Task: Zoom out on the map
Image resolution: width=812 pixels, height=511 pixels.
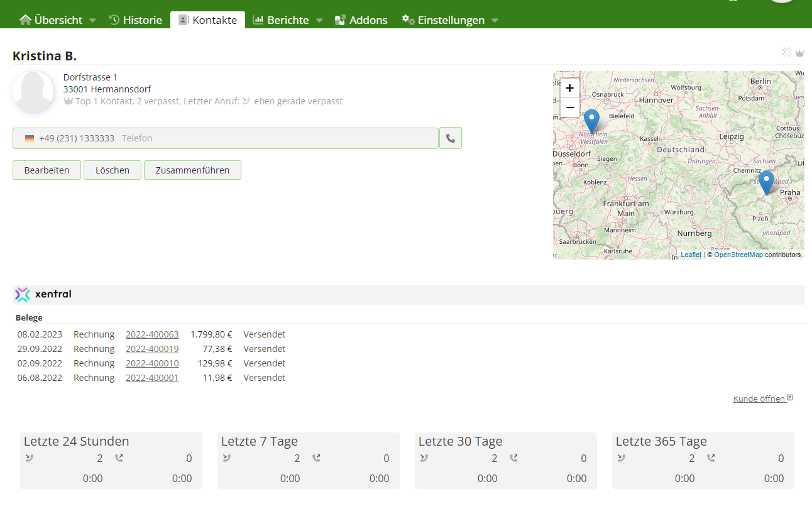Action: point(569,107)
